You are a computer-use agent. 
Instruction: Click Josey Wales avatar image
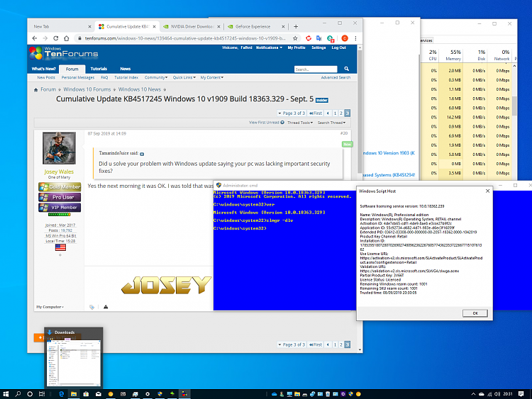(x=59, y=148)
